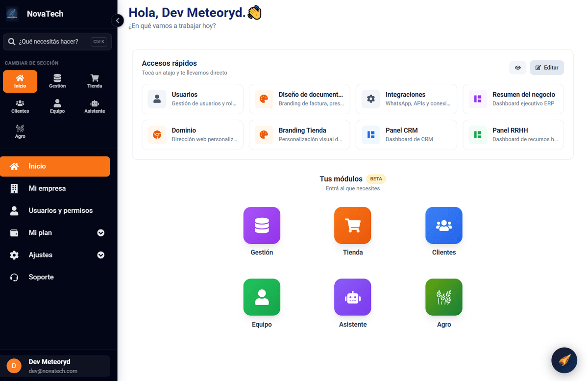Screen dimensions: 588x381
Task: Toggle quick access visibility with eye button
Action: point(517,68)
